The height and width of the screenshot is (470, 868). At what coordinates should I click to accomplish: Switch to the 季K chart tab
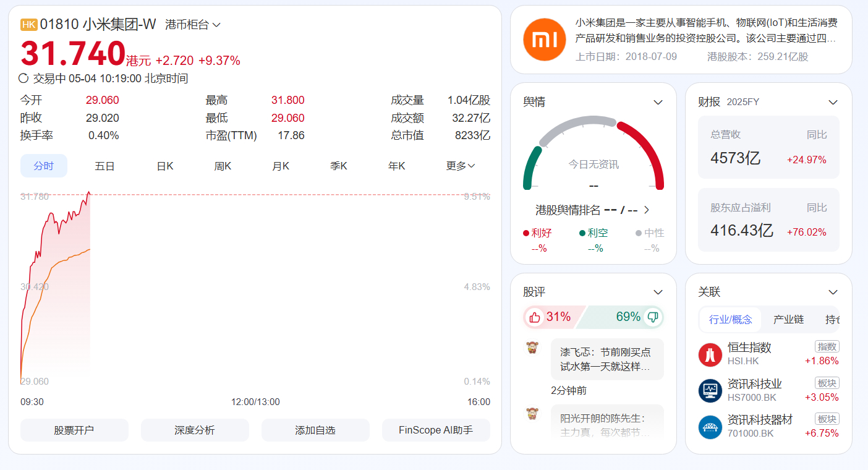pyautogui.click(x=339, y=166)
